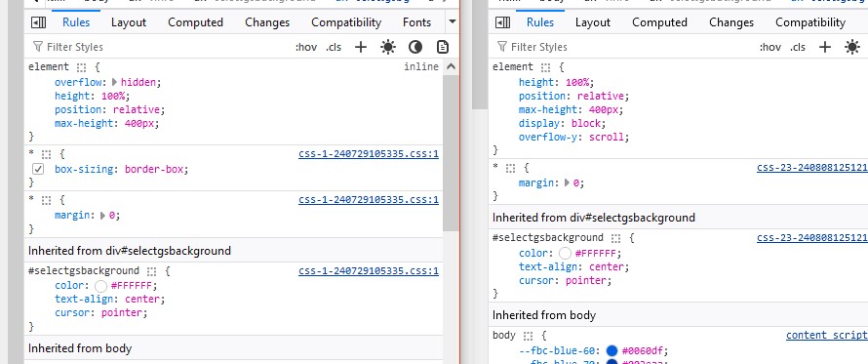The width and height of the screenshot is (868, 364).
Task: Open Changes tab in left inspector
Action: 267,22
